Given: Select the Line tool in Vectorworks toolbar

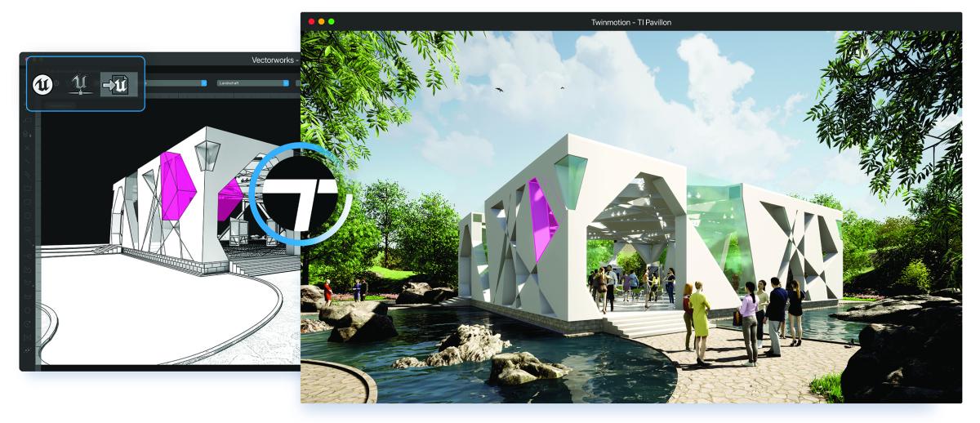Looking at the screenshot, I should [29, 161].
